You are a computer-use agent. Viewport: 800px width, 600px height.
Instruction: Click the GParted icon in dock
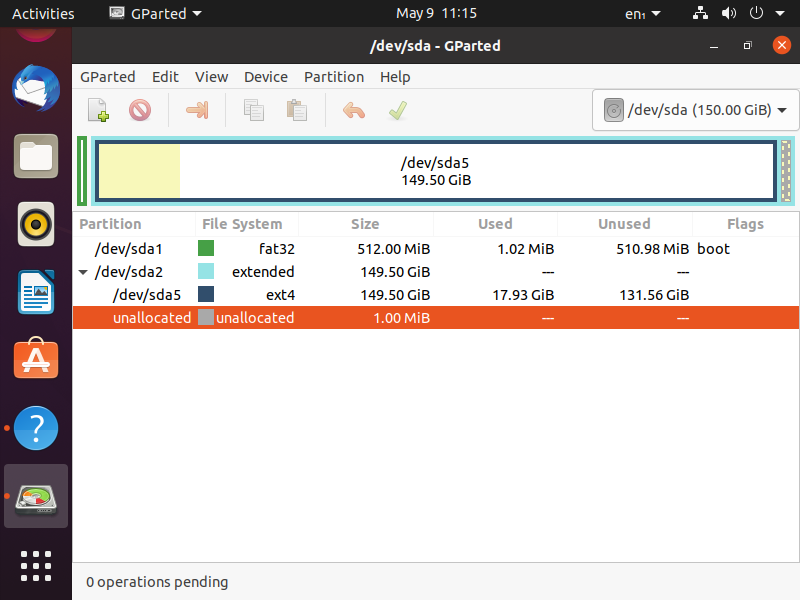tap(36, 498)
